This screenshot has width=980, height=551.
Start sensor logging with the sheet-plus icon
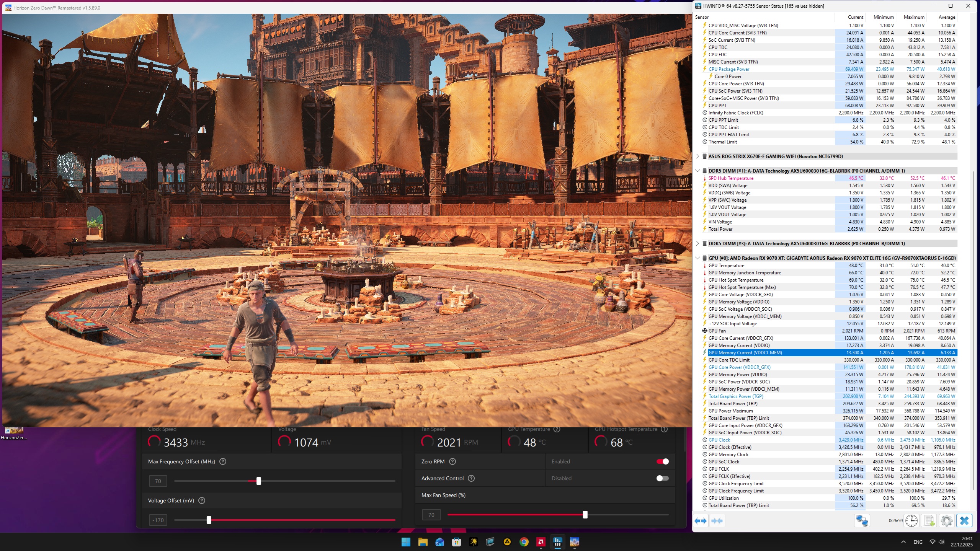929,521
